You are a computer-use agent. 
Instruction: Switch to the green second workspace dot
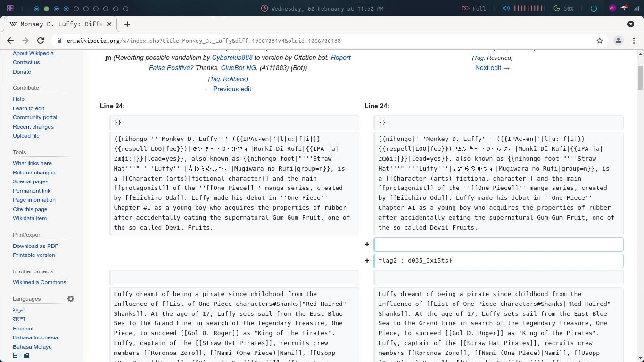(x=46, y=8)
